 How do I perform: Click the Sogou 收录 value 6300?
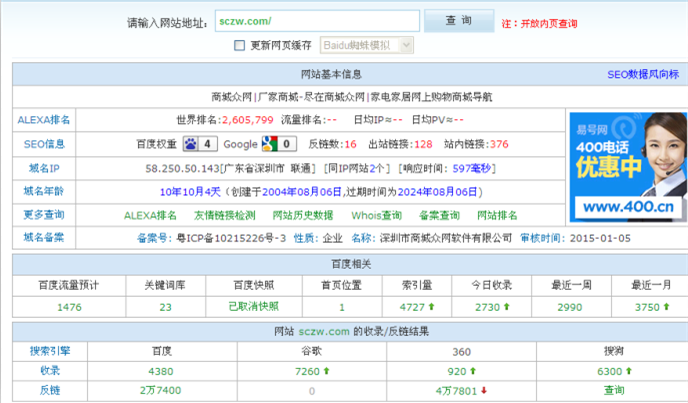tap(609, 372)
